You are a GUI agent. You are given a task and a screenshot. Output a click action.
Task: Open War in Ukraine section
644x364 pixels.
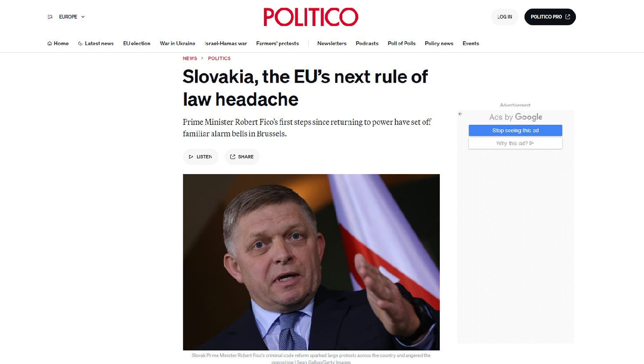pos(177,44)
